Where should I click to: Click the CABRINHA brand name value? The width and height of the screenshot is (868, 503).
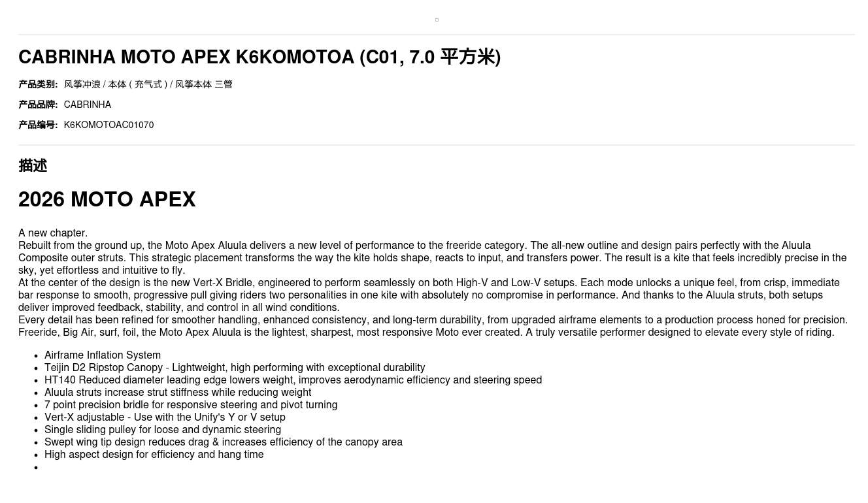87,105
